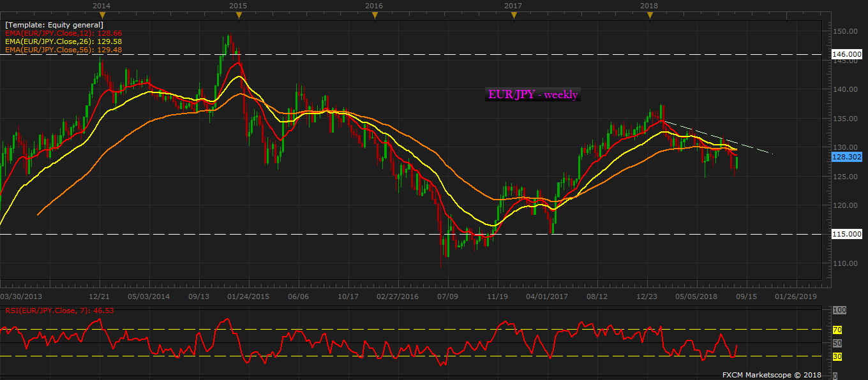Select the yellow RSI 30 level tag
Screen dimensions: 868x380
[837, 356]
